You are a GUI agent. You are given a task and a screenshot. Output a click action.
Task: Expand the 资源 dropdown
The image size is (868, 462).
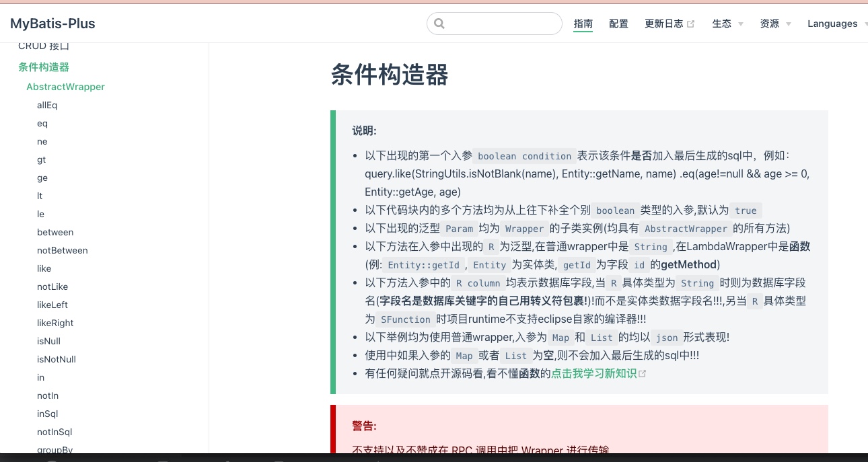769,24
